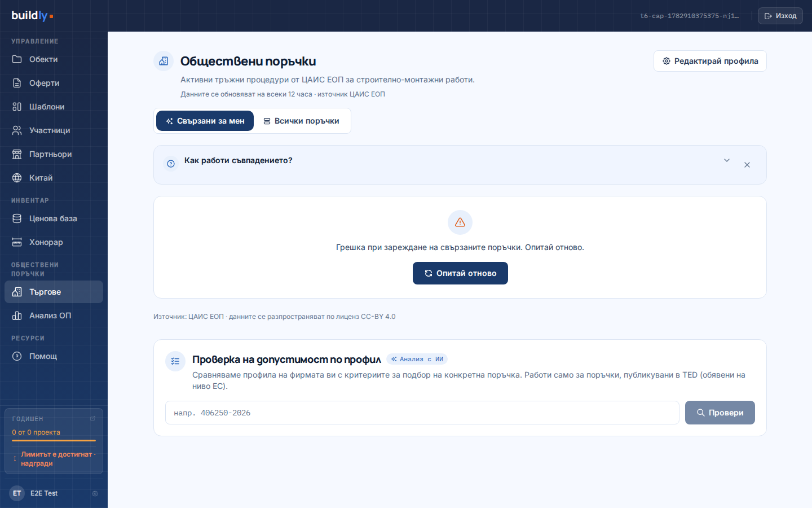Click the warning triangle icon
812x508 pixels.
[460, 222]
